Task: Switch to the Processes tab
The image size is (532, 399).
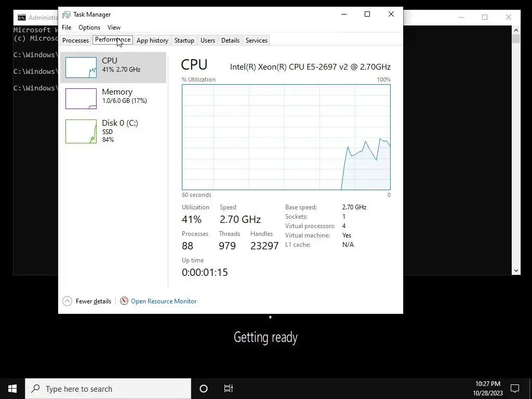Action: click(75, 41)
